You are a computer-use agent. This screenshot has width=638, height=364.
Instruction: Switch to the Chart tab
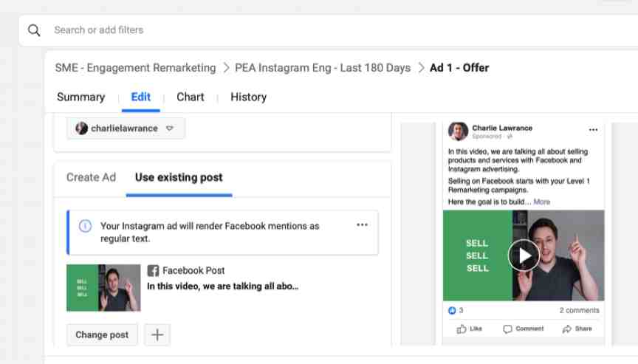coord(191,97)
